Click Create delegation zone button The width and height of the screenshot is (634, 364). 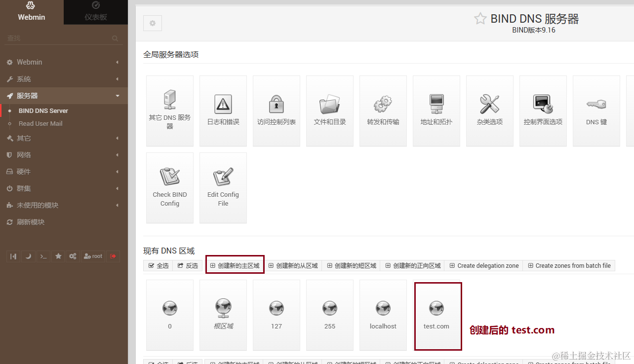click(483, 265)
